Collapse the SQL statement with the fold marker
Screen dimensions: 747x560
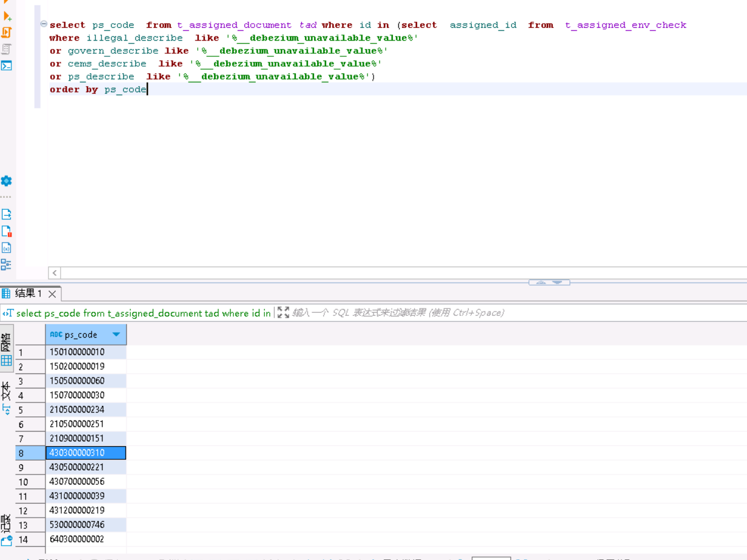pyautogui.click(x=44, y=24)
